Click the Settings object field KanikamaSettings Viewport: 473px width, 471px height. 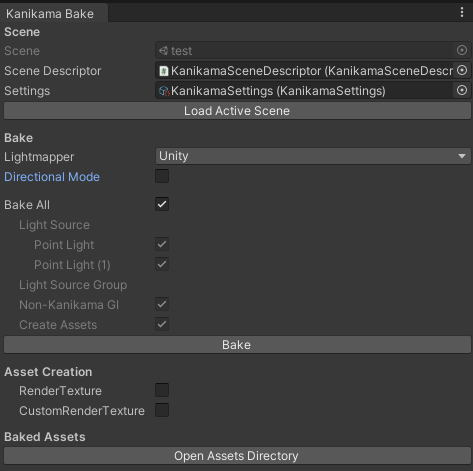(304, 91)
